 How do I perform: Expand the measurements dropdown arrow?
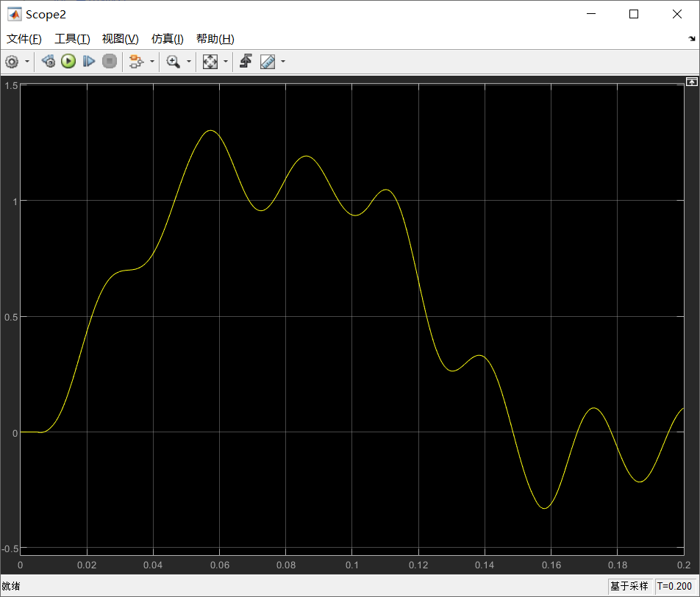pos(282,62)
